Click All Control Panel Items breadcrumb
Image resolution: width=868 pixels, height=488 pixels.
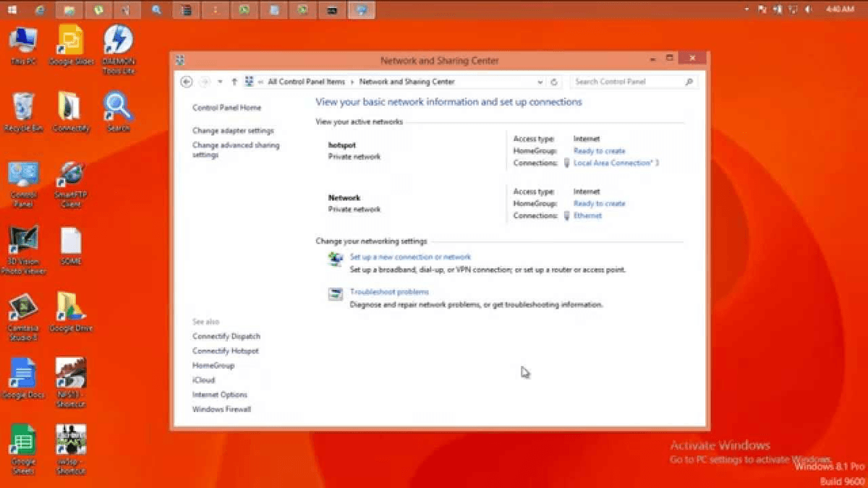pos(307,82)
